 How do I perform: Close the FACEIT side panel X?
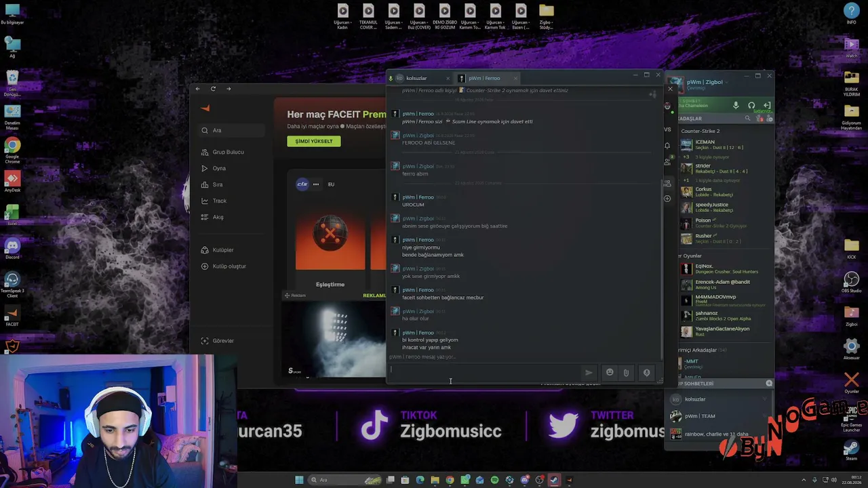tap(670, 89)
